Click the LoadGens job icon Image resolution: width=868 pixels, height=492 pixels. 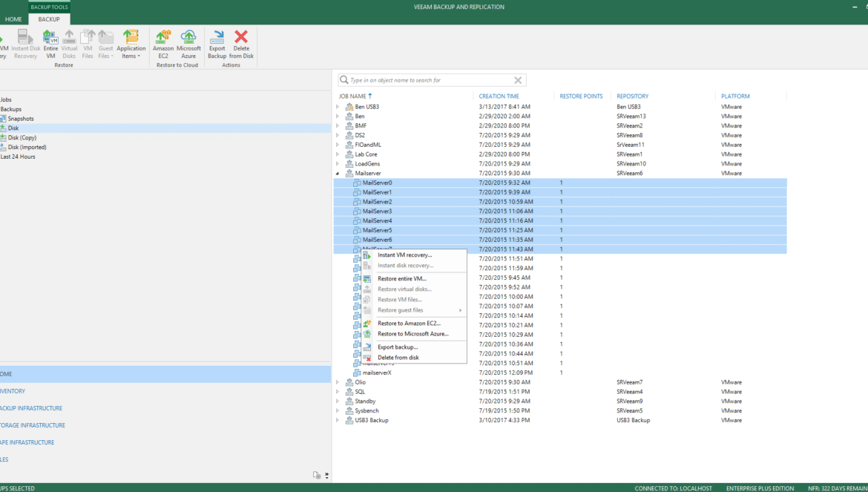[x=349, y=164]
